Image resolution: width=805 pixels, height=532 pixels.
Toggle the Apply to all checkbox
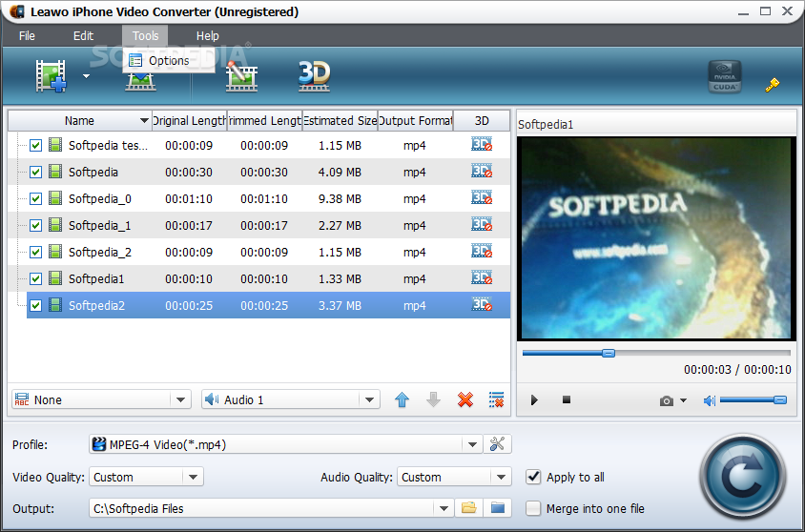coord(533,477)
